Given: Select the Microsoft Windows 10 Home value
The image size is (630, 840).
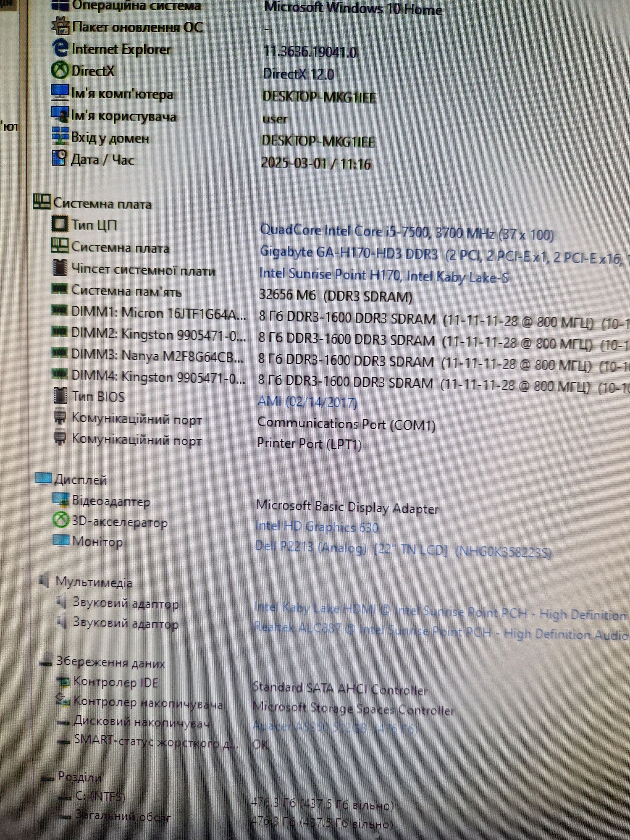Looking at the screenshot, I should 353,8.
